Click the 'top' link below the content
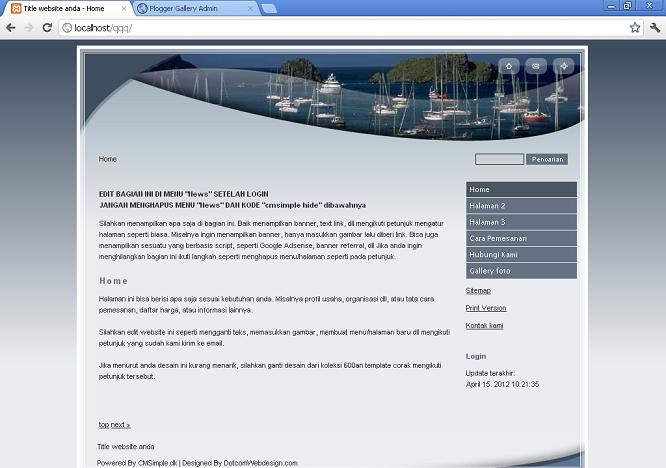This screenshot has height=468, width=666. pyautogui.click(x=104, y=425)
